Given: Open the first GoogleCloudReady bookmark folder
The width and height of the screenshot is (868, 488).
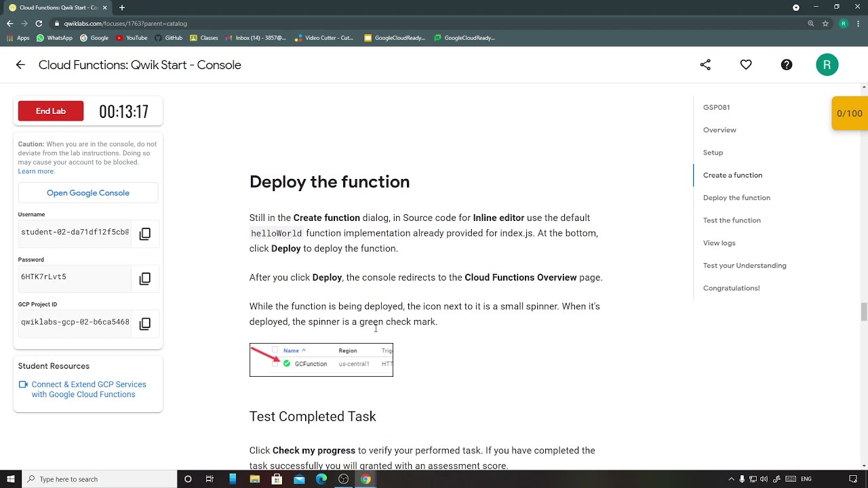Looking at the screenshot, I should click(x=395, y=38).
